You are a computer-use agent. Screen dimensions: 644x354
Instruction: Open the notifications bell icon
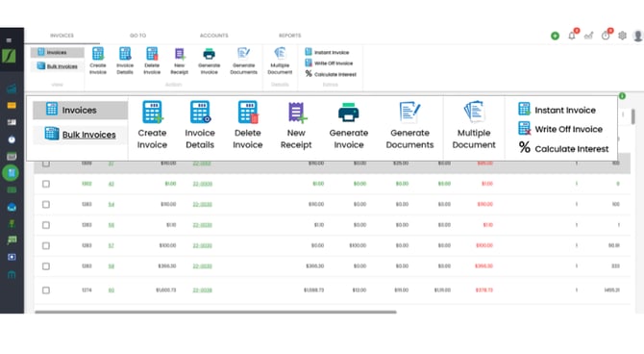click(x=572, y=36)
